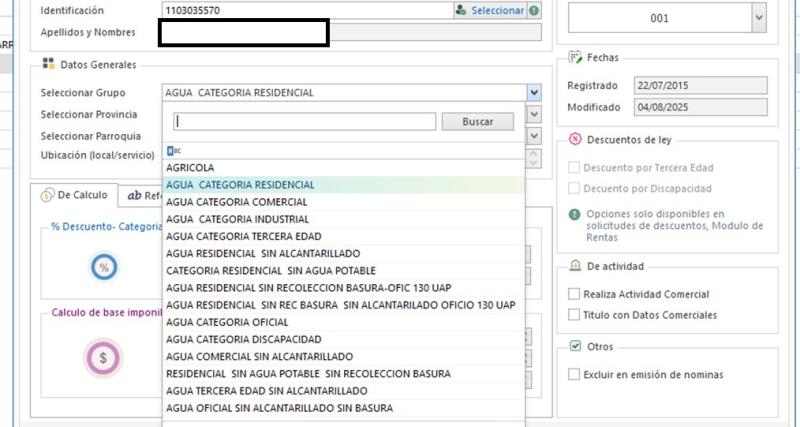Viewport: 800px width, 427px height.
Task: Click the Fechas calendar icon
Action: [575, 57]
